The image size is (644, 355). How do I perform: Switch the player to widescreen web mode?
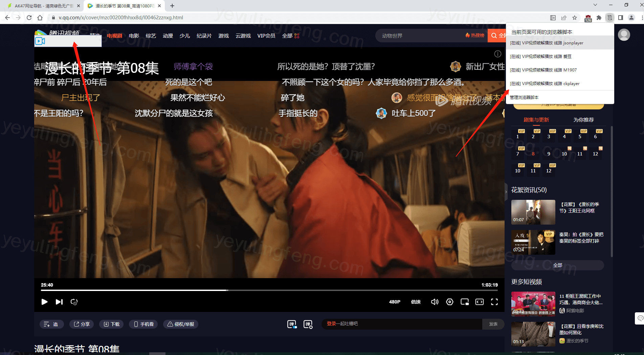pos(480,302)
